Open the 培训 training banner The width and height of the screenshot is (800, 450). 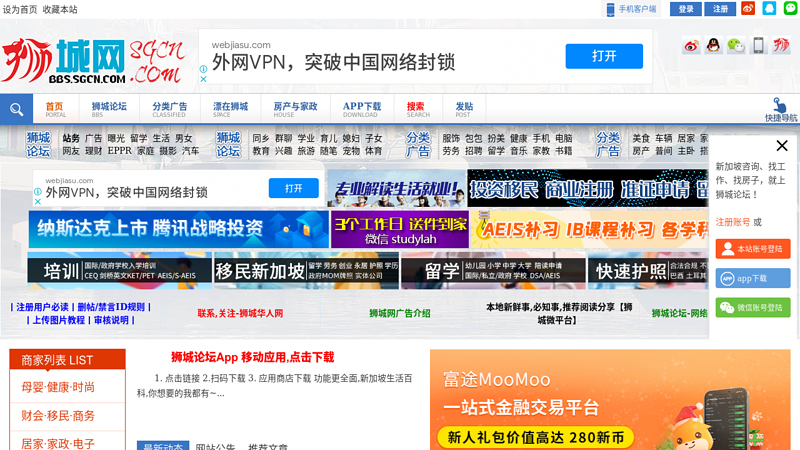pos(120,270)
